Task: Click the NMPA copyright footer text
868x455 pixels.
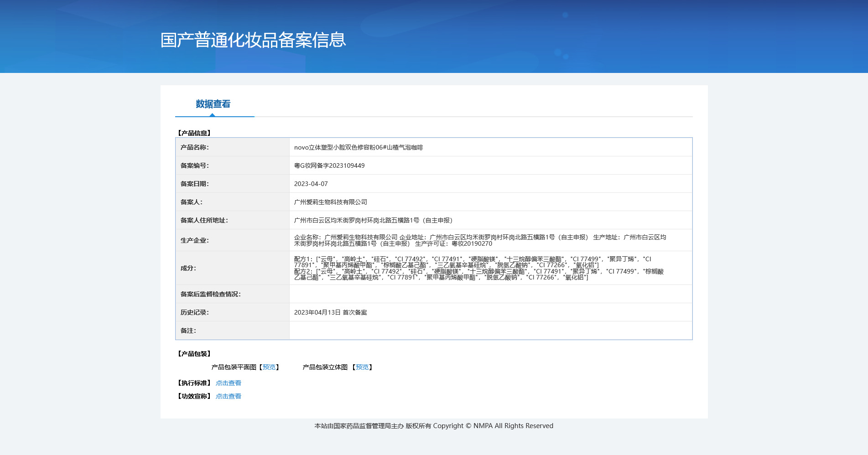Action: (x=434, y=426)
